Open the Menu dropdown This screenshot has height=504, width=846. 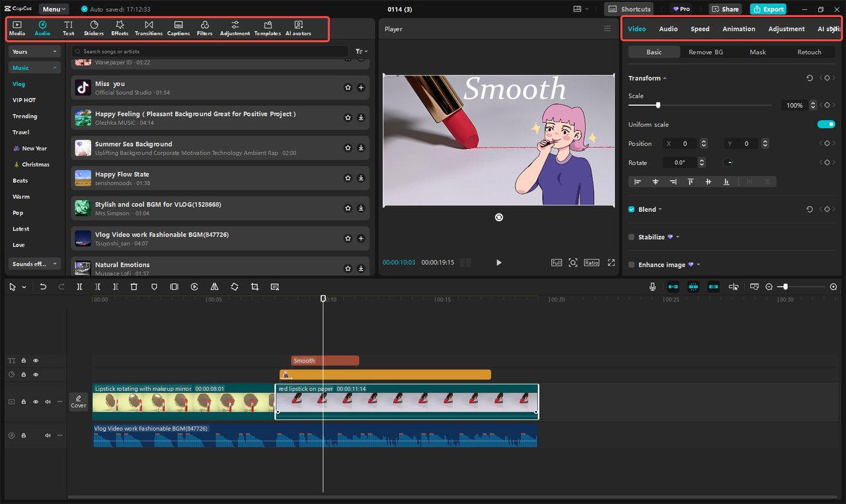[54, 9]
